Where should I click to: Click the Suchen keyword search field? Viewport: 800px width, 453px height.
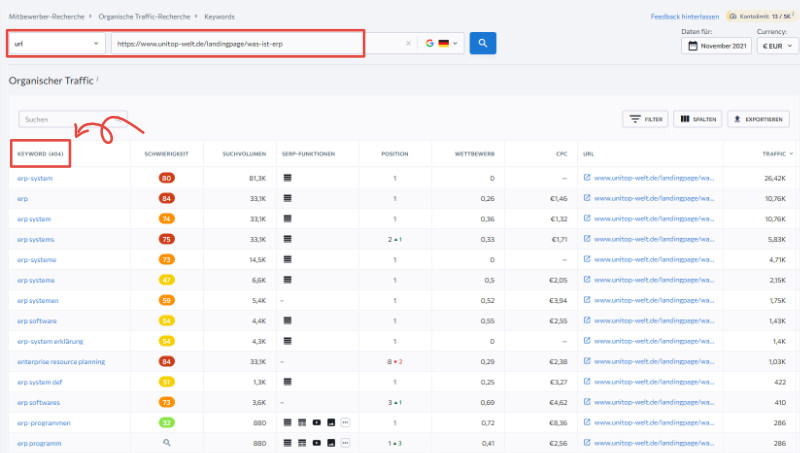click(x=73, y=119)
